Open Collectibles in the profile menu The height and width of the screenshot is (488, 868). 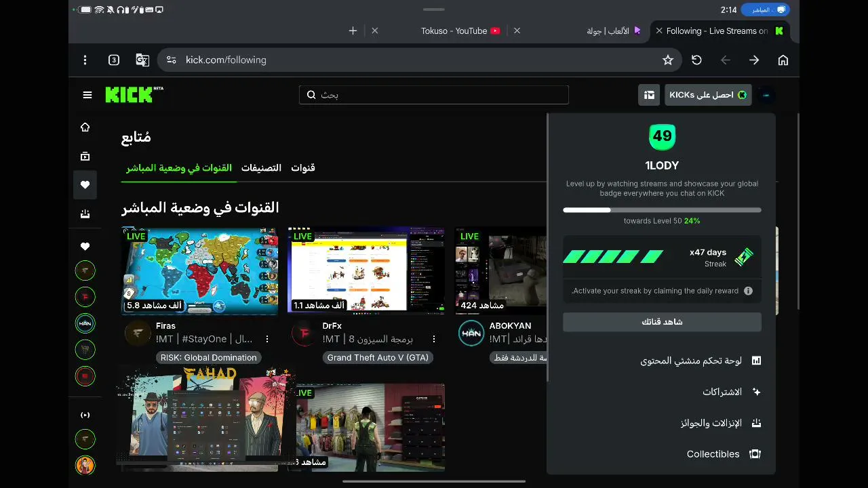point(724,454)
